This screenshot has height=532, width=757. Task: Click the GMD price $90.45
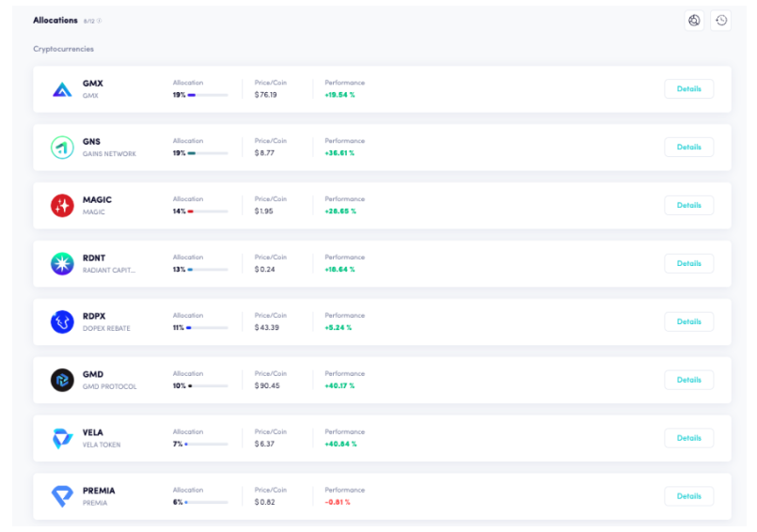[x=267, y=385]
